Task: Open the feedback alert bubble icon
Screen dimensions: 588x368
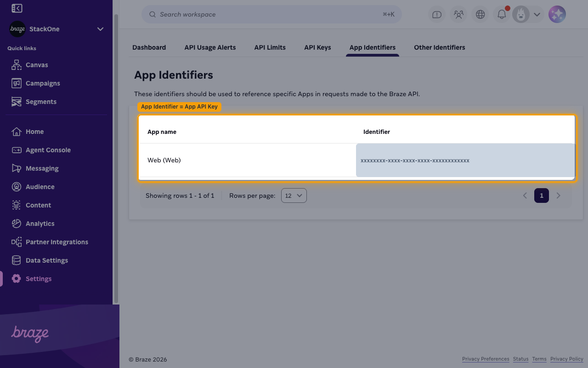Action: click(x=437, y=14)
